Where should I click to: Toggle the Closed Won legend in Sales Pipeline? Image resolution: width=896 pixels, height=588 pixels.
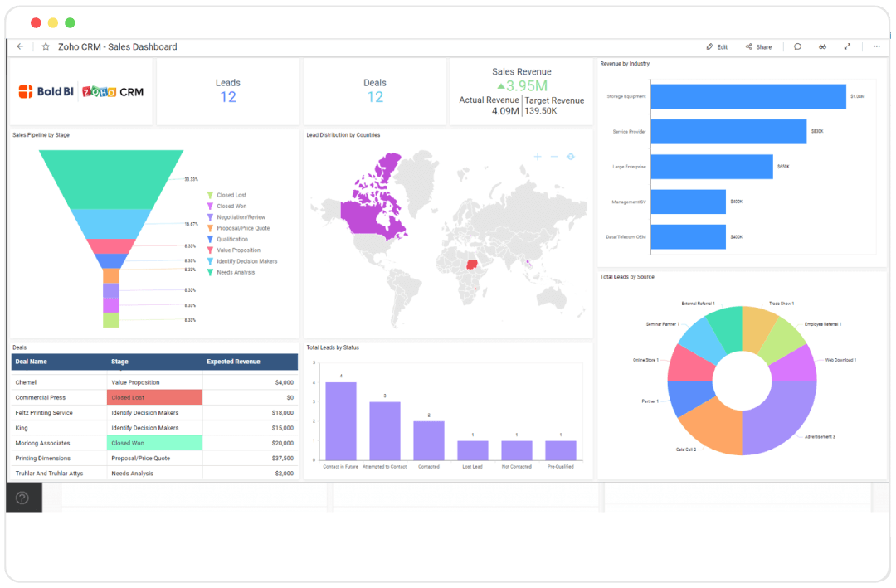click(x=229, y=206)
